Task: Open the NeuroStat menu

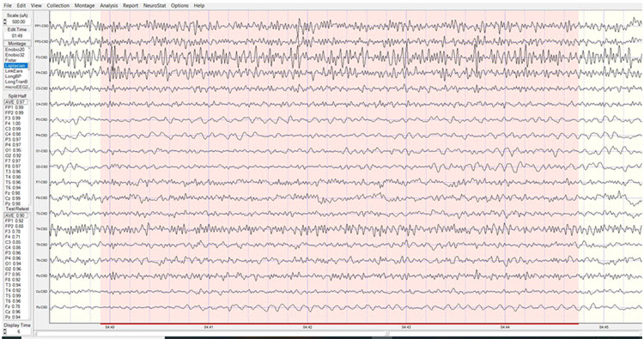Action: (x=155, y=6)
